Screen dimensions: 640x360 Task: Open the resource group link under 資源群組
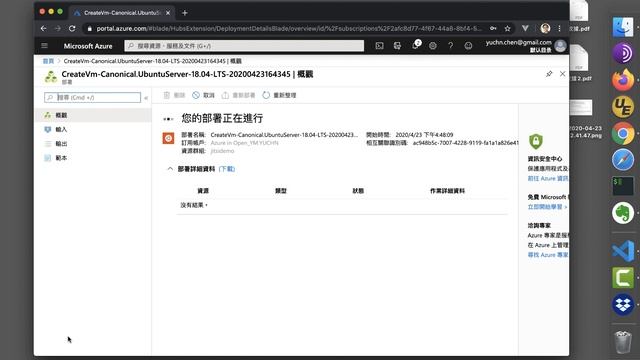[222, 151]
